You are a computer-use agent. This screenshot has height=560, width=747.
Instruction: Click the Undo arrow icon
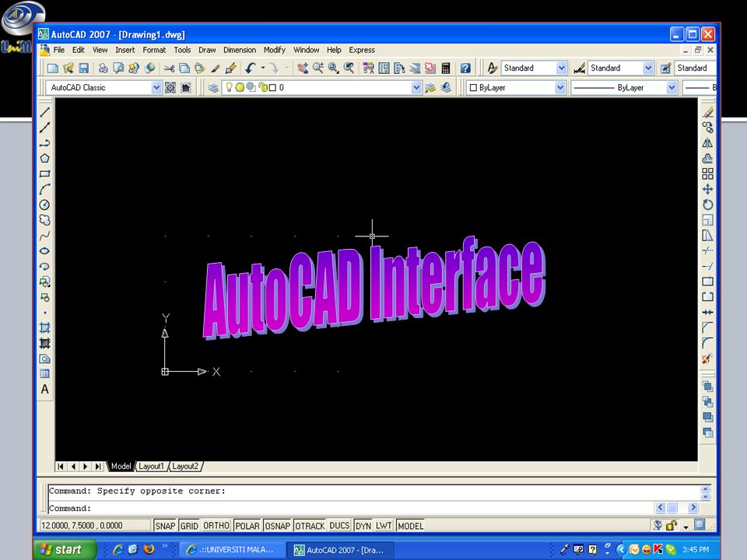tap(251, 68)
